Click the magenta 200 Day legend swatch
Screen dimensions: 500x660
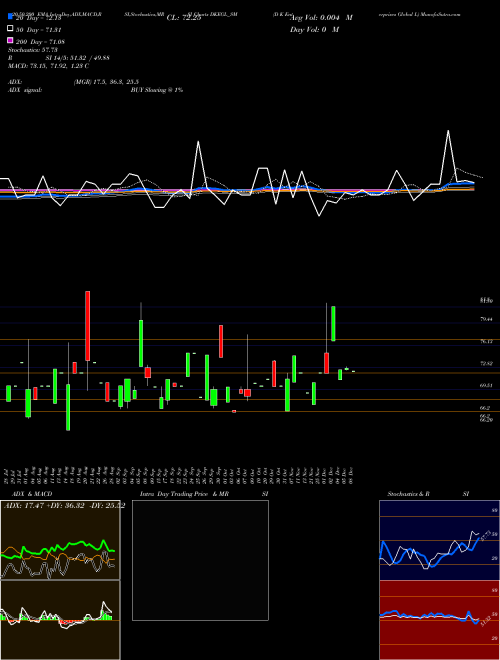click(11, 40)
